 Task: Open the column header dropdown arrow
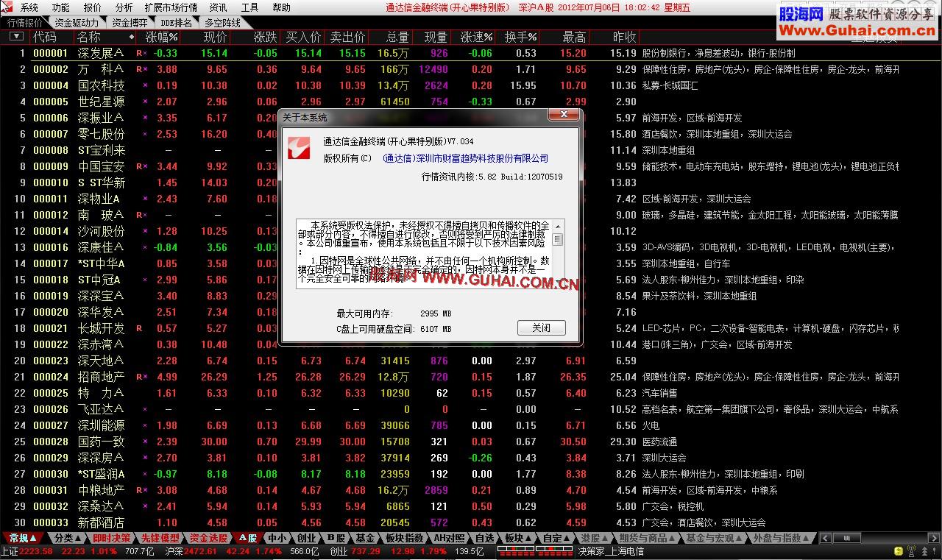click(x=17, y=36)
